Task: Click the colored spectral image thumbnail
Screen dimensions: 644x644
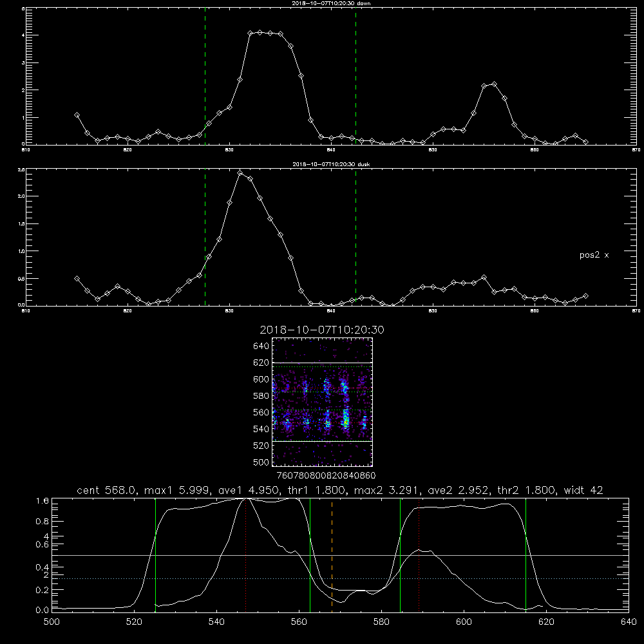Action: click(x=323, y=402)
